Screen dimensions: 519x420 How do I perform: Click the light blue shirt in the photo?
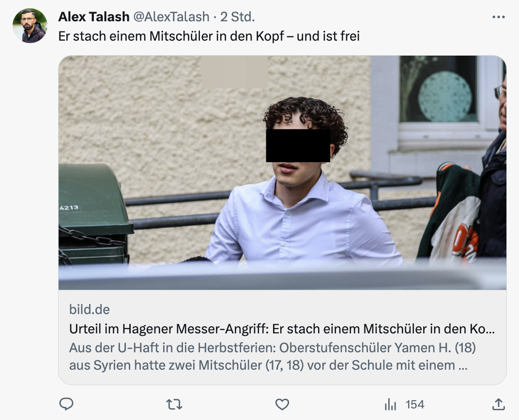pyautogui.click(x=303, y=222)
